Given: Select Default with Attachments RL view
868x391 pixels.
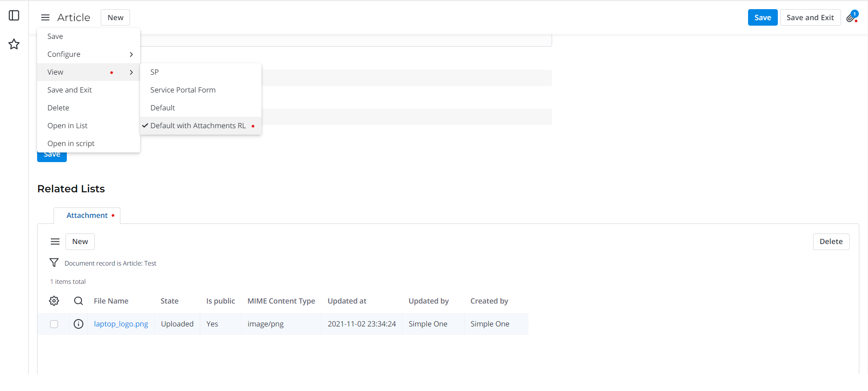Looking at the screenshot, I should pos(198,126).
